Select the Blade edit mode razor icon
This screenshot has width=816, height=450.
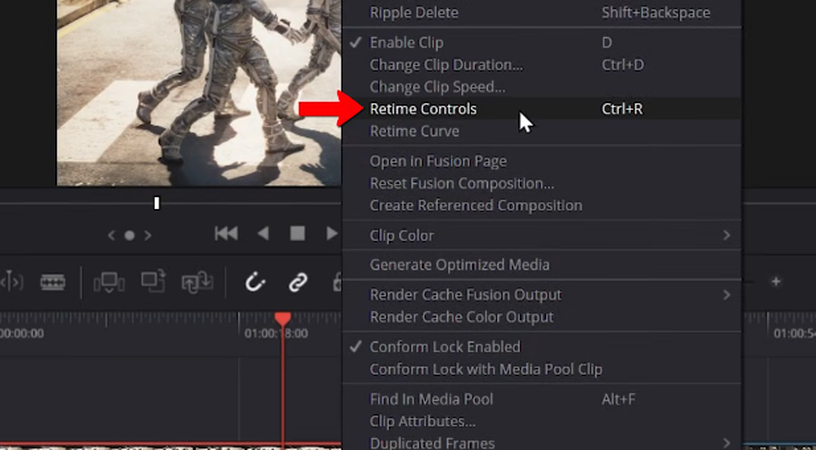[53, 282]
